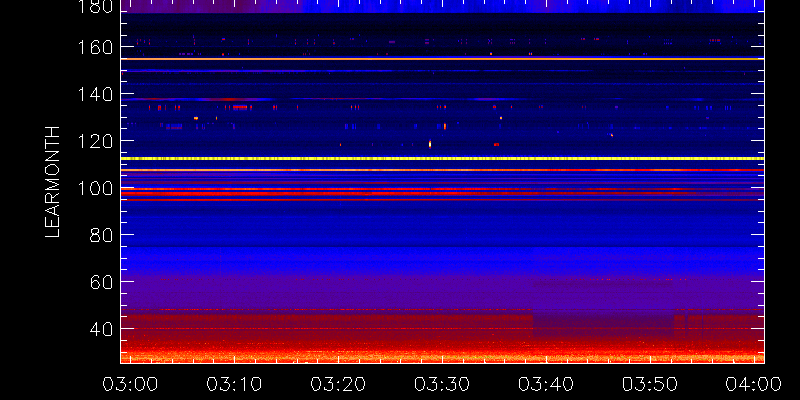Click the 40 frequency axis label

[102, 329]
